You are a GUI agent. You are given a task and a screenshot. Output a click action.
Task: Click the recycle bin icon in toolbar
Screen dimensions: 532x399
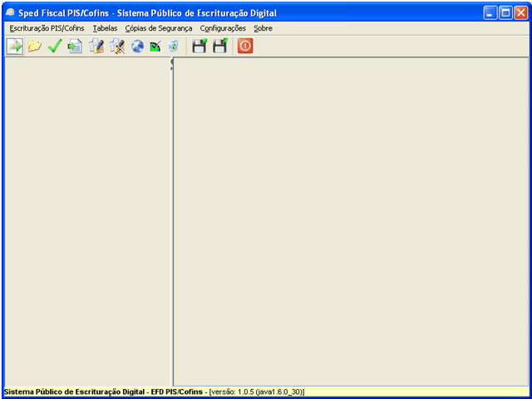coord(173,47)
